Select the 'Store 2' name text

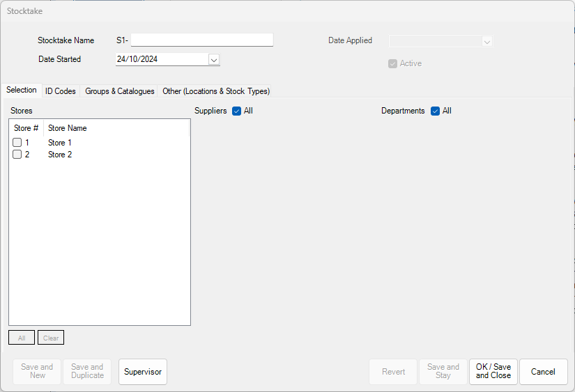pyautogui.click(x=60, y=155)
